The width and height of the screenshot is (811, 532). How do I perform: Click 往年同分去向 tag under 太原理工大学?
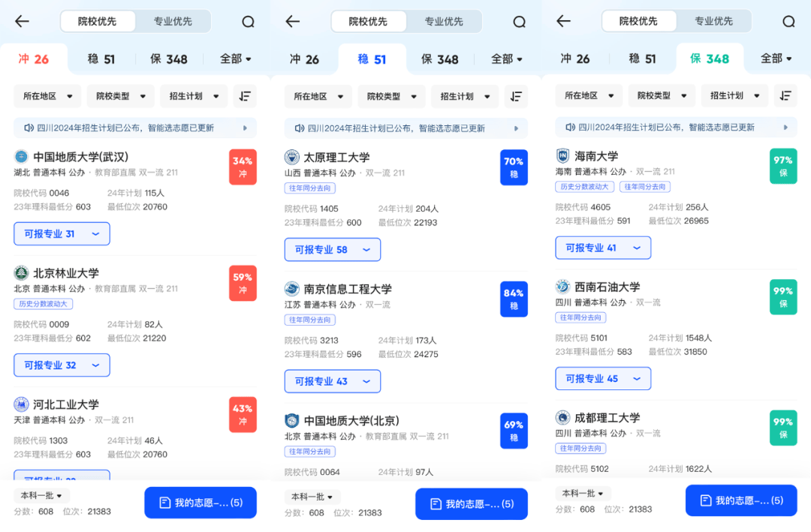(310, 188)
